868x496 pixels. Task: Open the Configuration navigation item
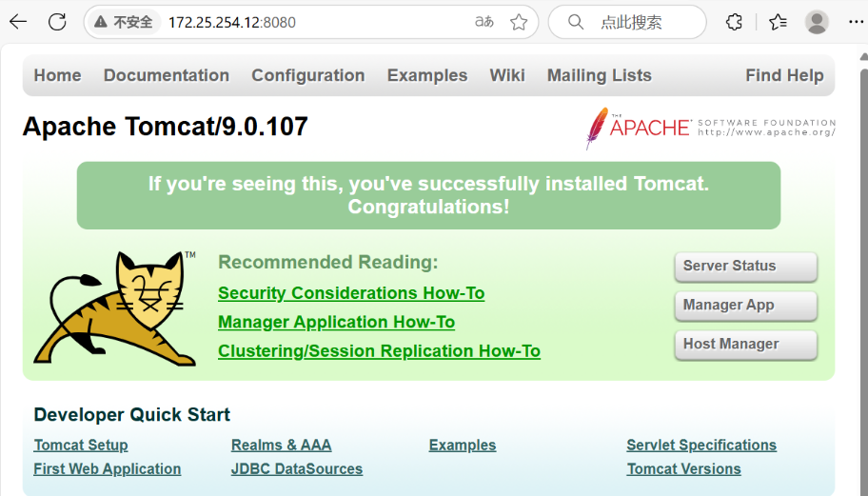tap(307, 75)
